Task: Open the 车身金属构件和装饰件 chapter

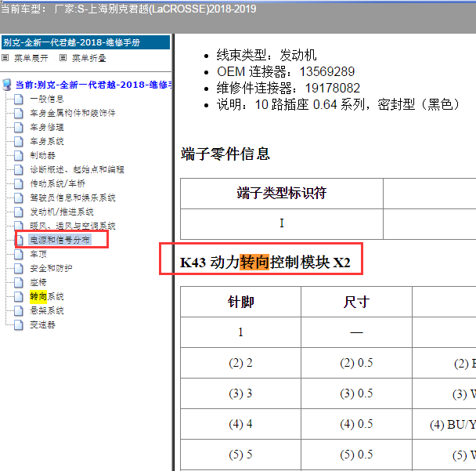Action: point(73,113)
